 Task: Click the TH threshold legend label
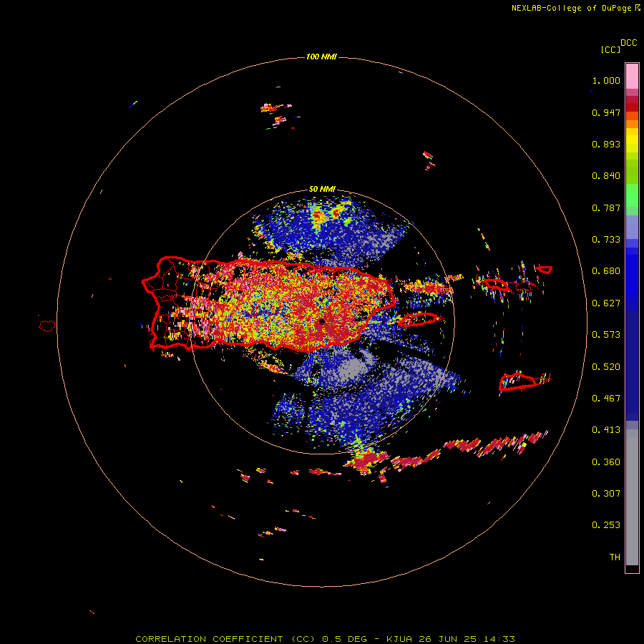coord(615,557)
